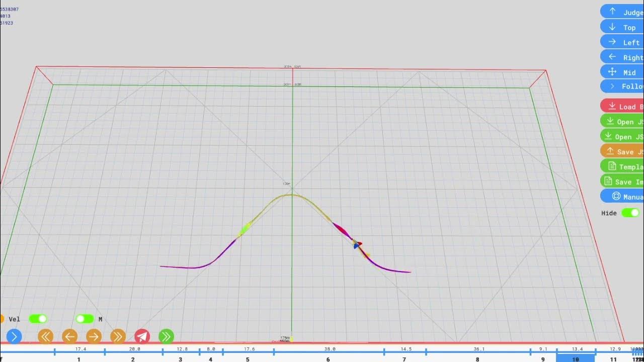Switch to the Top camera view
Viewport: 644px width, 362px height.
622,27
